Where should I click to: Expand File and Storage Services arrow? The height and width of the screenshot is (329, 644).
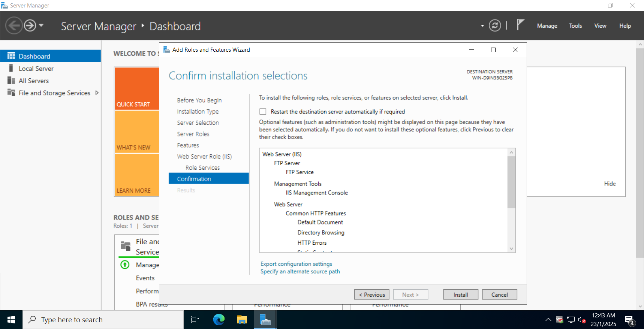point(97,93)
